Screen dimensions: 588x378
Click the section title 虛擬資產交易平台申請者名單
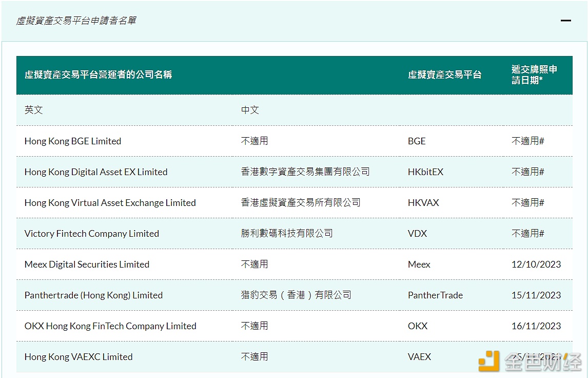click(x=76, y=21)
